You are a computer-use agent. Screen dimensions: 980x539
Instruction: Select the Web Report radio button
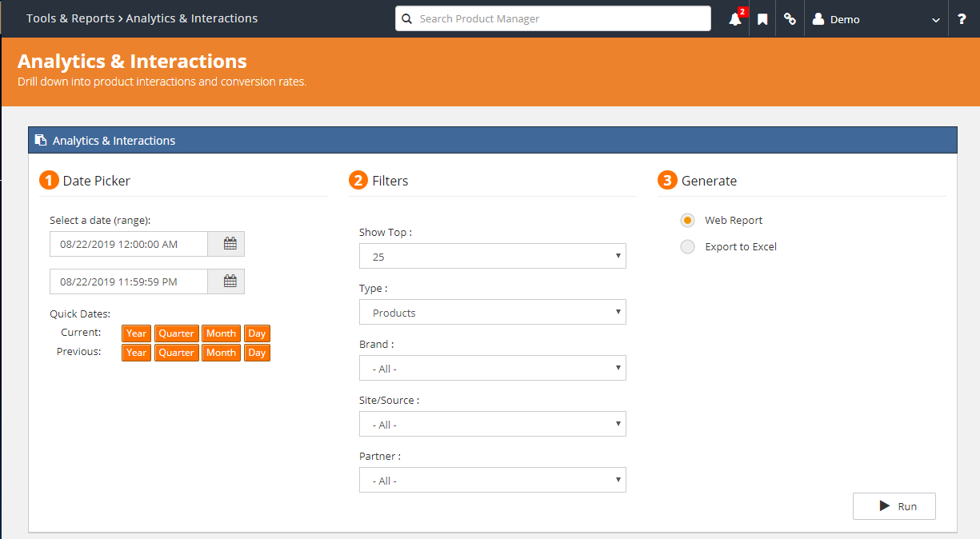pyautogui.click(x=687, y=220)
